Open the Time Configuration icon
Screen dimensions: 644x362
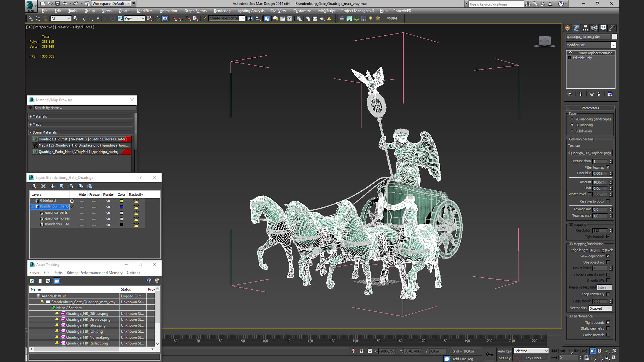coord(587,358)
